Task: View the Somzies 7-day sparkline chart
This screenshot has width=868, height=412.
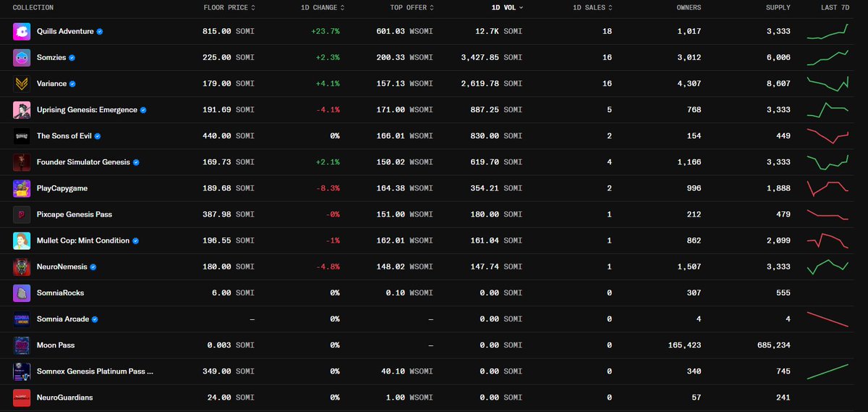Action: tap(827, 58)
